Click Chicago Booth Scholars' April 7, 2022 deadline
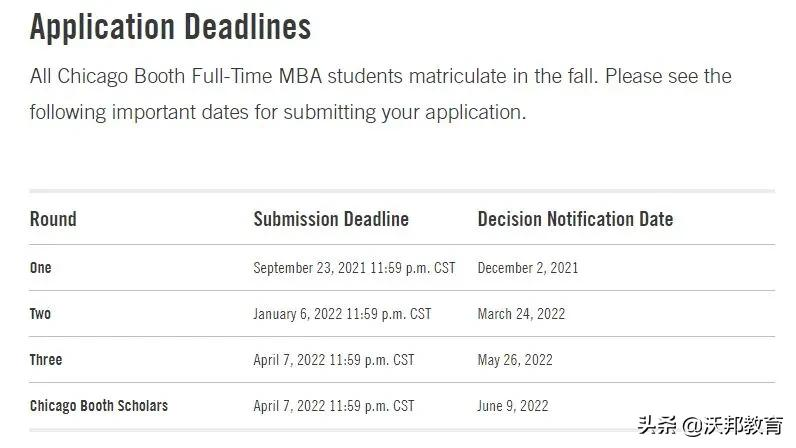796x448 pixels. click(333, 406)
